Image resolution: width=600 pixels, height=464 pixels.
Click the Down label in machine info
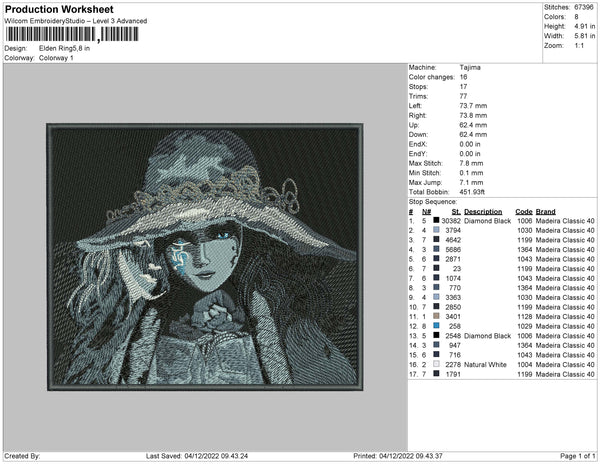[x=418, y=135]
